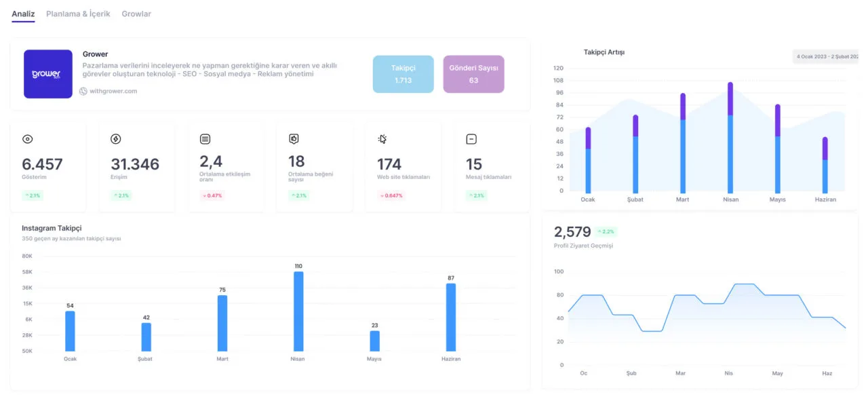Open the Planlama & İçerik tab
The height and width of the screenshot is (403, 868).
pos(78,14)
